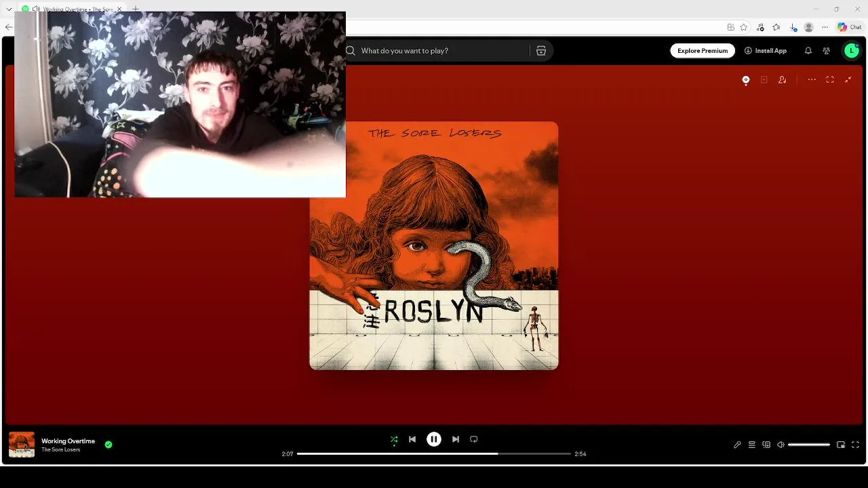Open the Copilot Chat button
868x488 pixels.
tap(850, 27)
